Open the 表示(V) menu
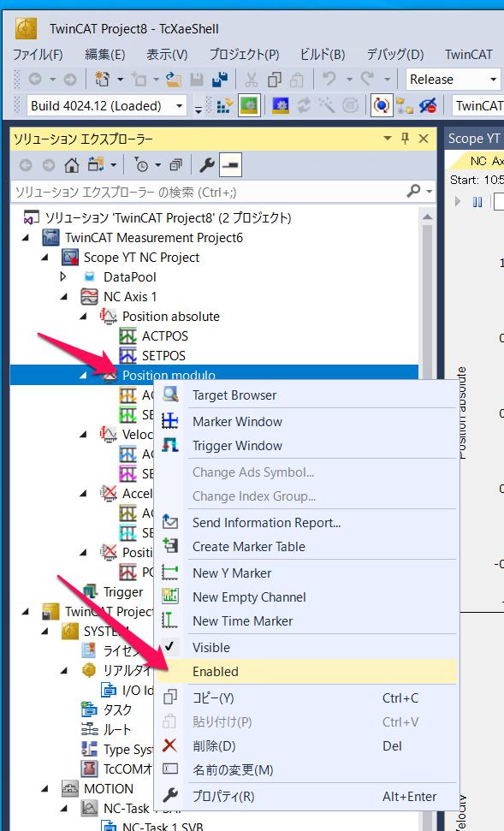This screenshot has height=831, width=504. click(x=167, y=55)
